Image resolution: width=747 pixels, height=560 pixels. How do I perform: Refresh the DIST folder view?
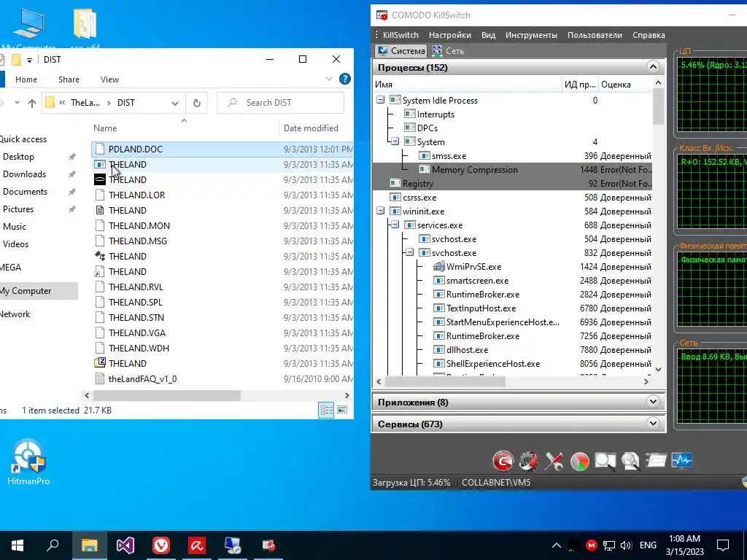[196, 103]
